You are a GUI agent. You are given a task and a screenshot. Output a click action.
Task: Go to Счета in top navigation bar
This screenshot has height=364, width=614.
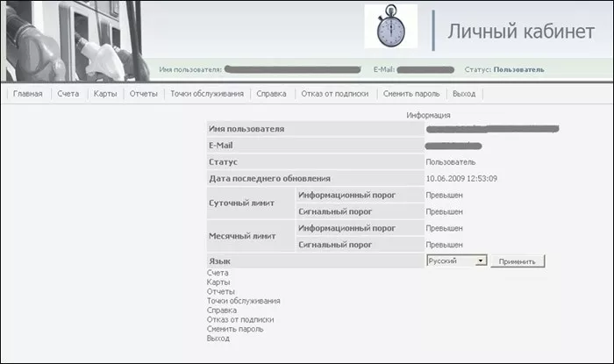[x=68, y=94]
